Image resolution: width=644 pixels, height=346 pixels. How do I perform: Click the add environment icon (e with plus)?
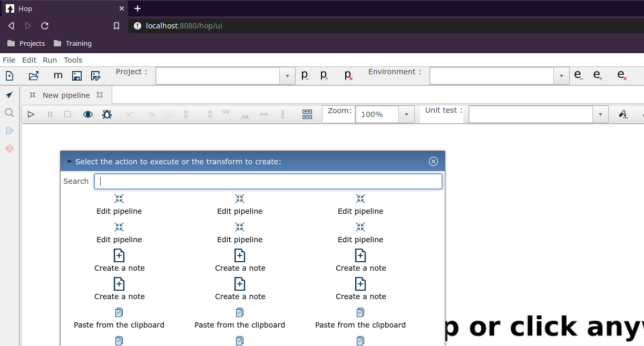598,76
